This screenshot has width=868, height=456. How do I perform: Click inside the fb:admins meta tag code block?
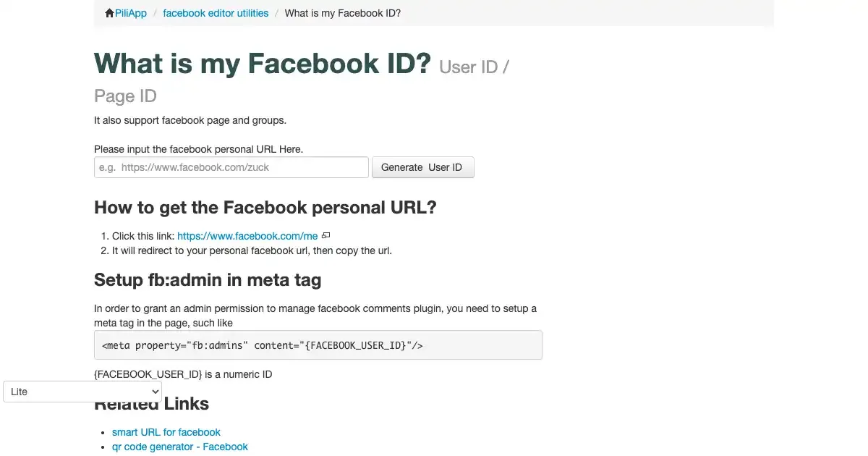[318, 345]
